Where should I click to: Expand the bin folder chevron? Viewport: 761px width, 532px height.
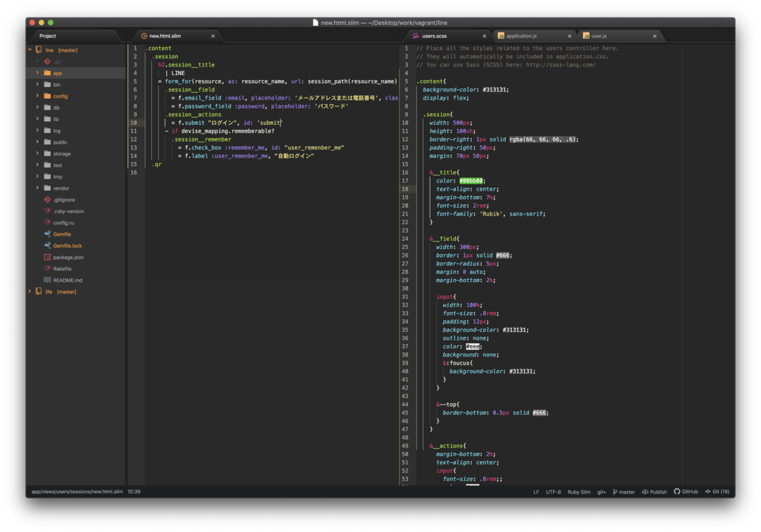click(38, 84)
